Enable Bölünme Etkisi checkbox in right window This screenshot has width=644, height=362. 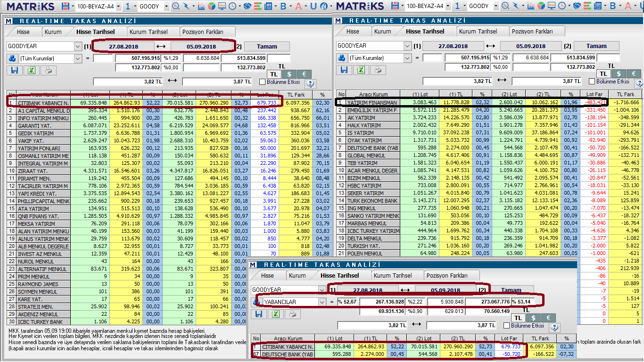click(592, 82)
